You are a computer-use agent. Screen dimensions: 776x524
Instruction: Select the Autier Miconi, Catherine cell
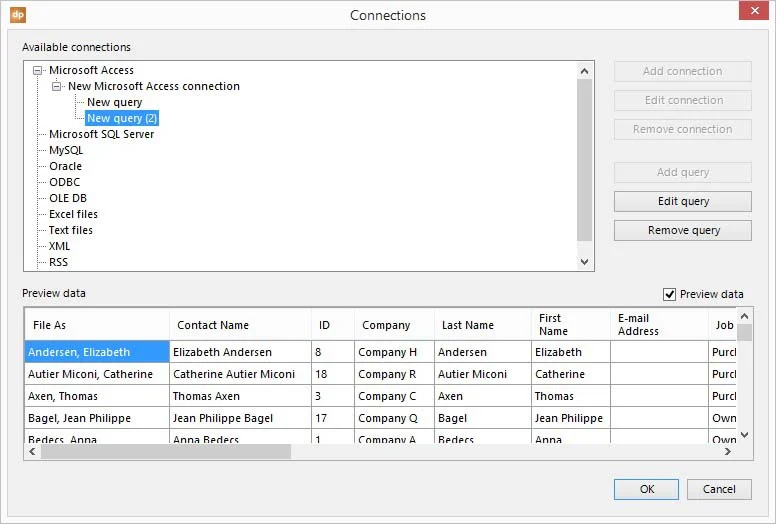tap(97, 374)
